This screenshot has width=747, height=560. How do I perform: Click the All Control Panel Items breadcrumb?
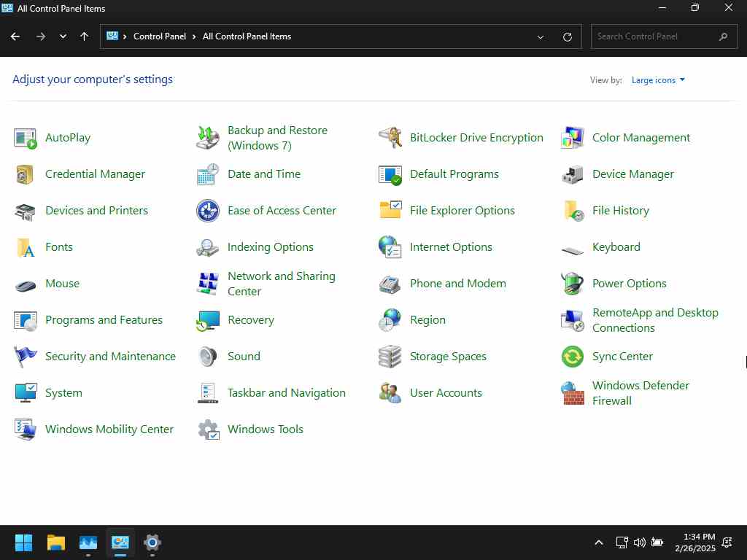coord(247,36)
